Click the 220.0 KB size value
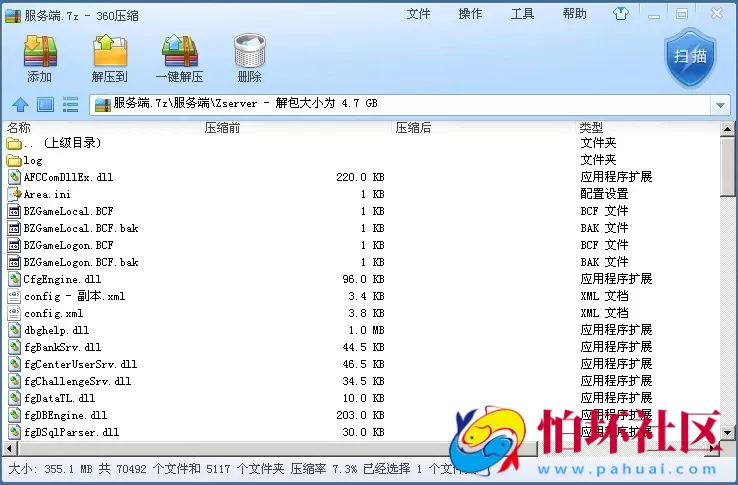This screenshot has height=485, width=738. tap(360, 178)
